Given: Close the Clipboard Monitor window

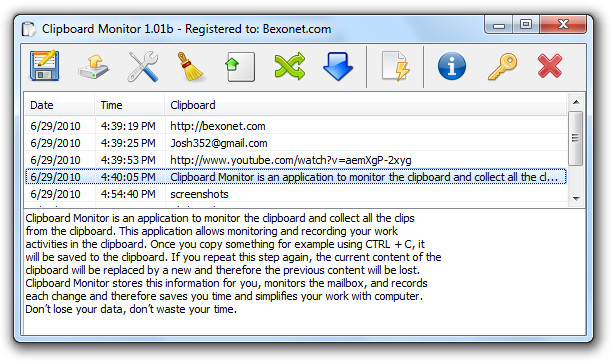Looking at the screenshot, I should point(563,25).
